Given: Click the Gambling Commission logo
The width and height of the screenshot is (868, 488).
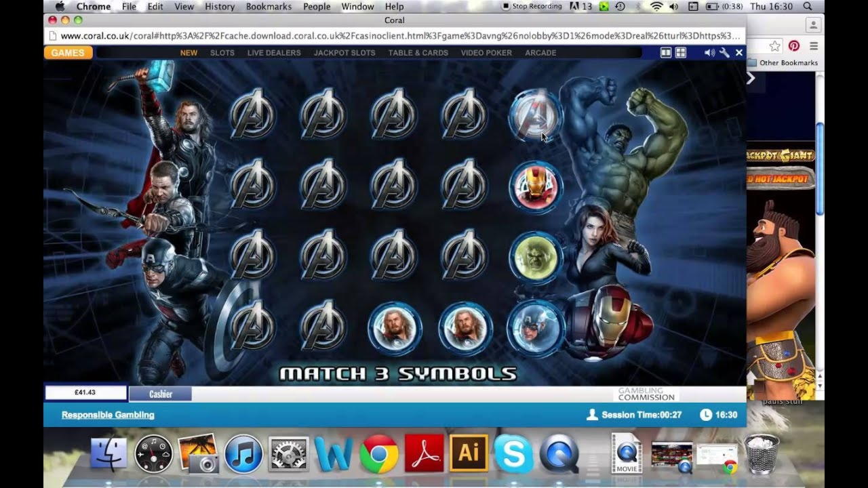Looking at the screenshot, I should click(x=646, y=394).
